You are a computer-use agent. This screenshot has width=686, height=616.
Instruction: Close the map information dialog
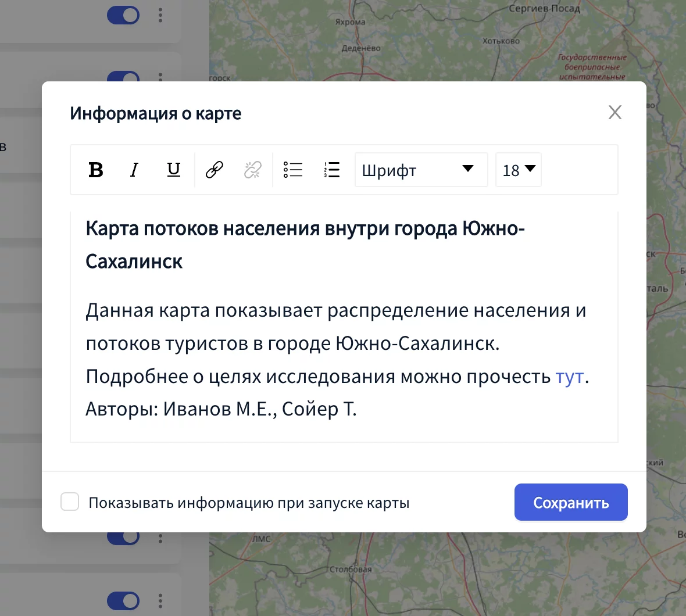tap(614, 112)
